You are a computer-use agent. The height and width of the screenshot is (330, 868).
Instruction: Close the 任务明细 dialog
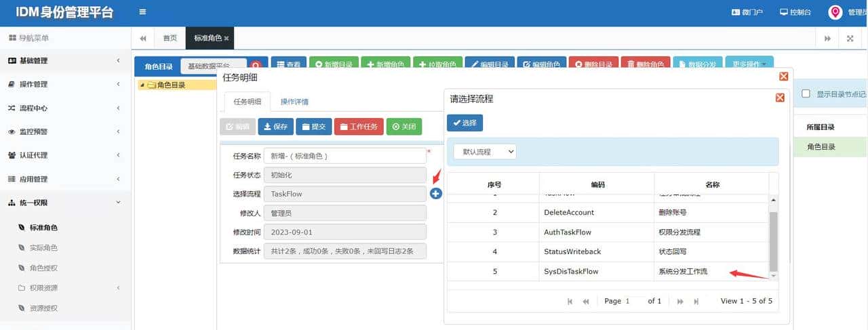tap(784, 77)
